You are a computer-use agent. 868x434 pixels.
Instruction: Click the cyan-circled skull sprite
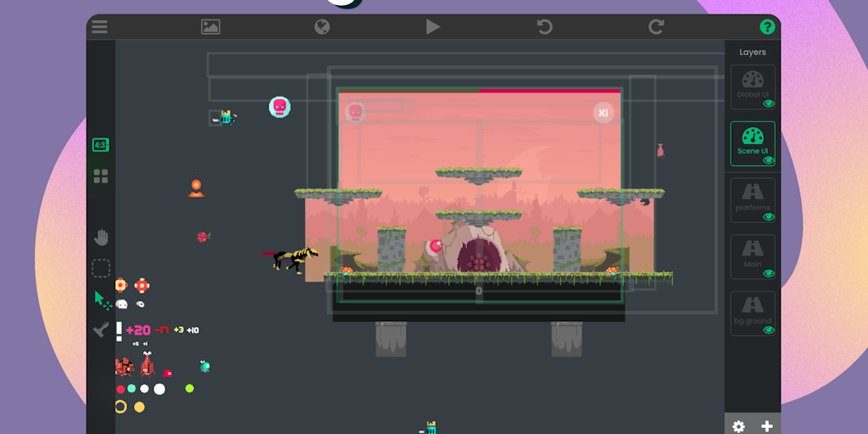[x=280, y=107]
